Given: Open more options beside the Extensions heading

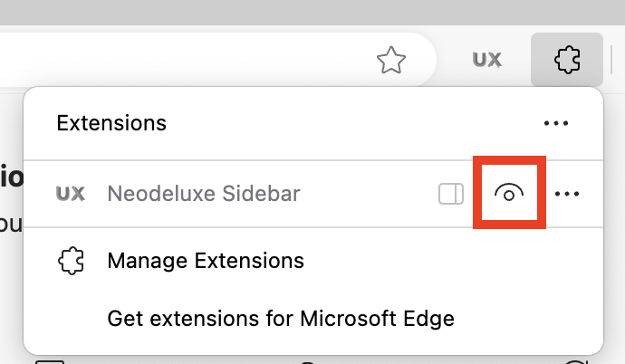Looking at the screenshot, I should click(556, 123).
